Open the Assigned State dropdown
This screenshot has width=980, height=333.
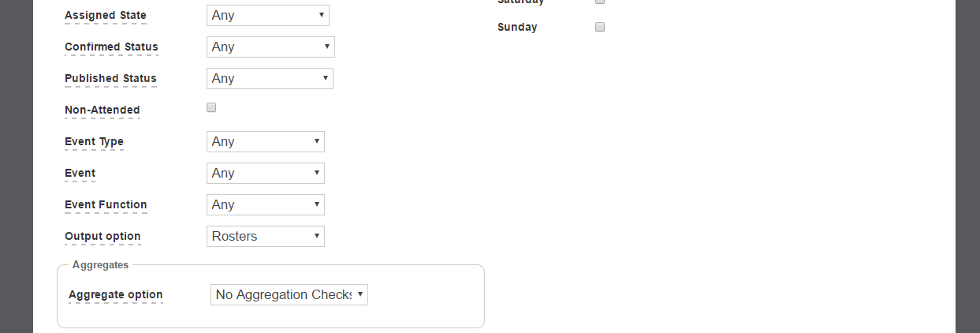[x=267, y=15]
